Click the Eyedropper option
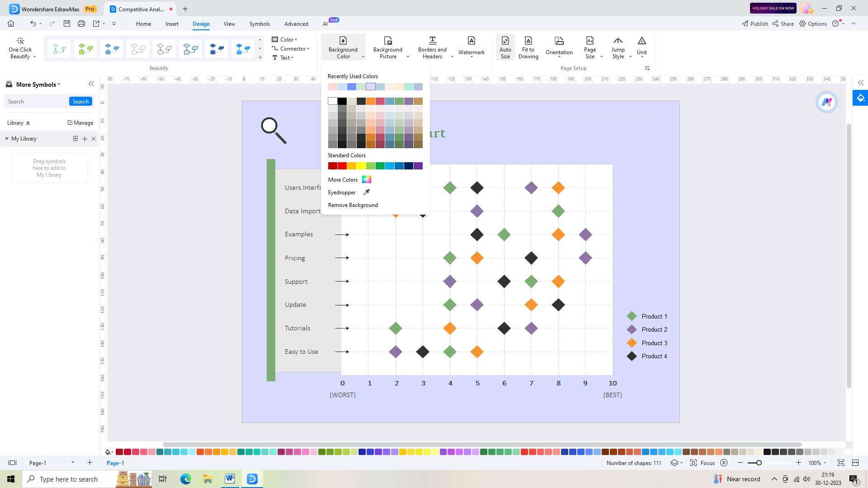Screen dimensions: 868x488 pyautogui.click(x=342, y=192)
